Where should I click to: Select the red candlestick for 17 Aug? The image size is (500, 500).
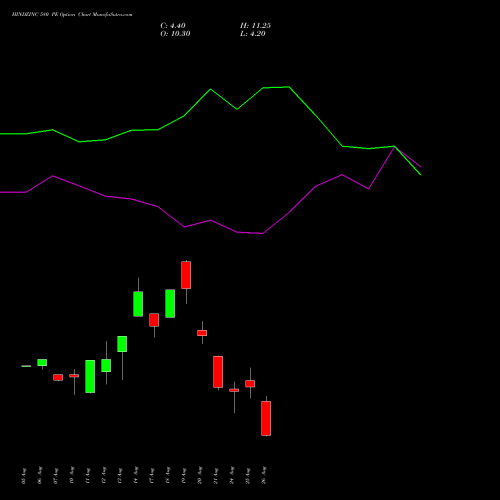(154, 320)
